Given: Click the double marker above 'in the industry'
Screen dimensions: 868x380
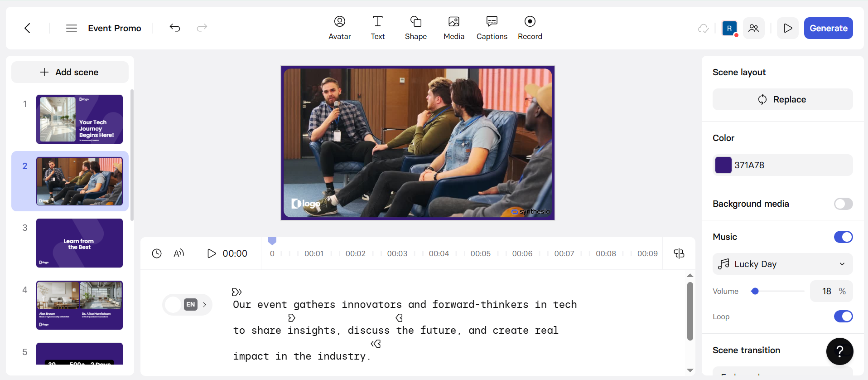Looking at the screenshot, I should 376,344.
